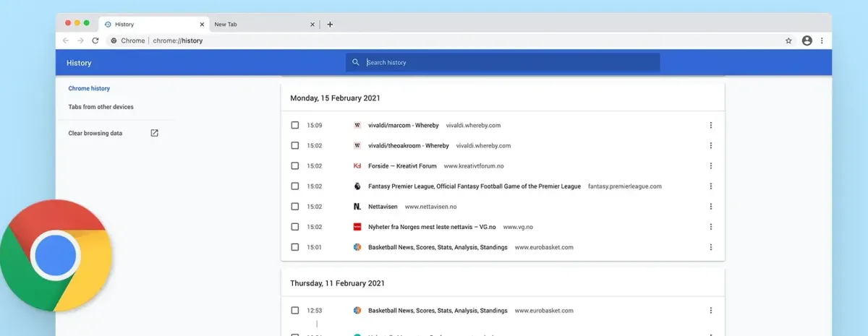Check the 12:53 Basketball News entry

[x=295, y=310]
